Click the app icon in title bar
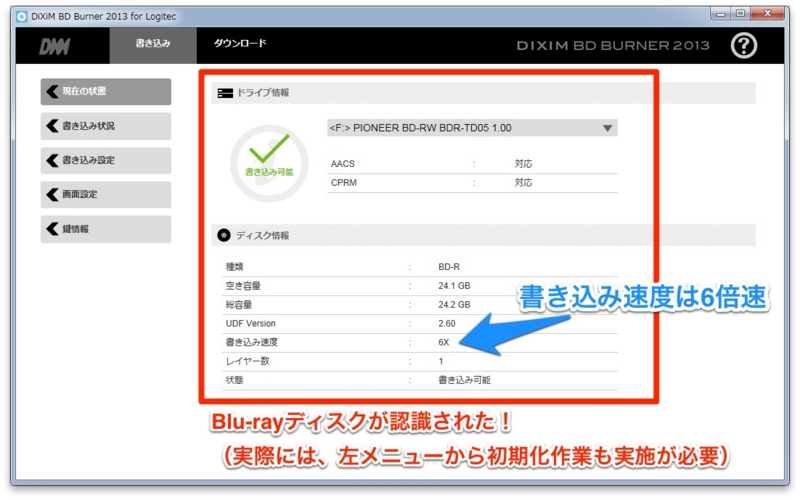The width and height of the screenshot is (800, 500). click(x=22, y=16)
